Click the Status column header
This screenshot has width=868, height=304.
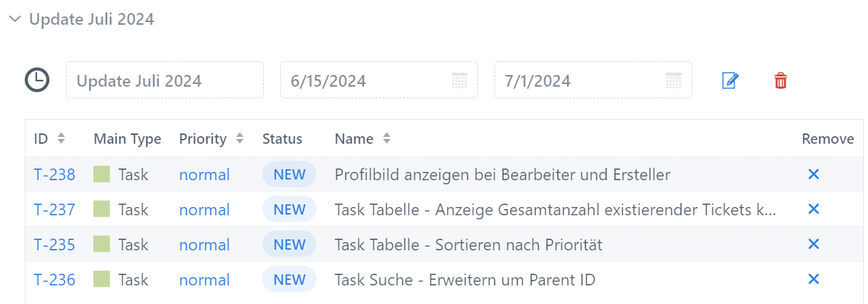click(x=282, y=139)
